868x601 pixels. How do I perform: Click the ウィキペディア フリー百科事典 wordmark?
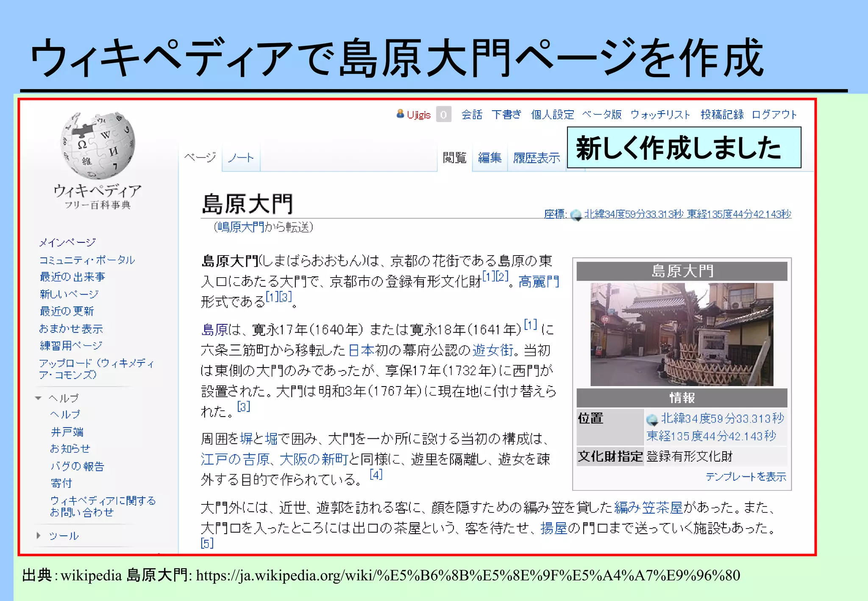97,197
